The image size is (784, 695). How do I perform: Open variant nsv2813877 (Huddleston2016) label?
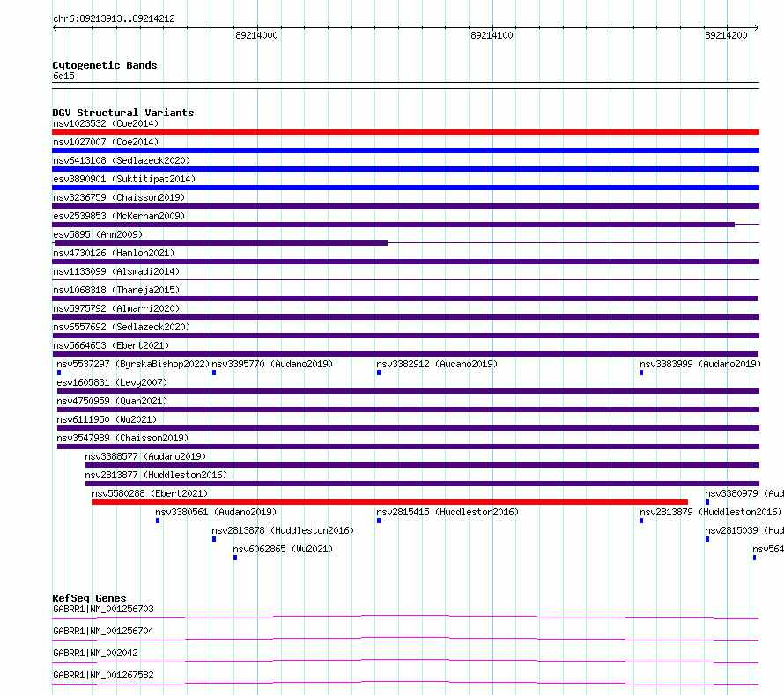tap(156, 475)
